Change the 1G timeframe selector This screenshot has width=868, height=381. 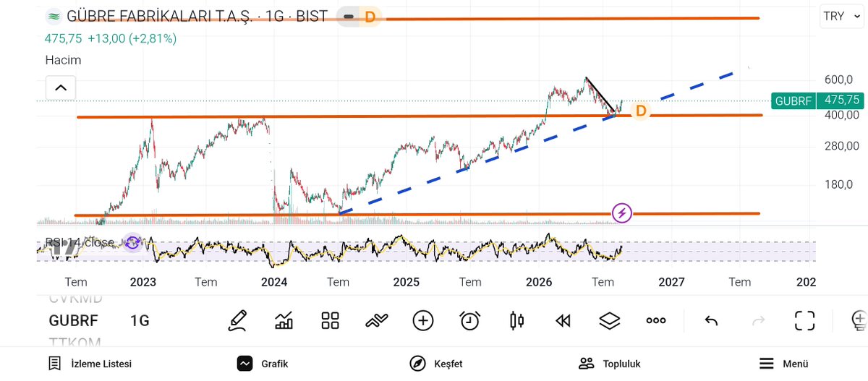tap(140, 321)
